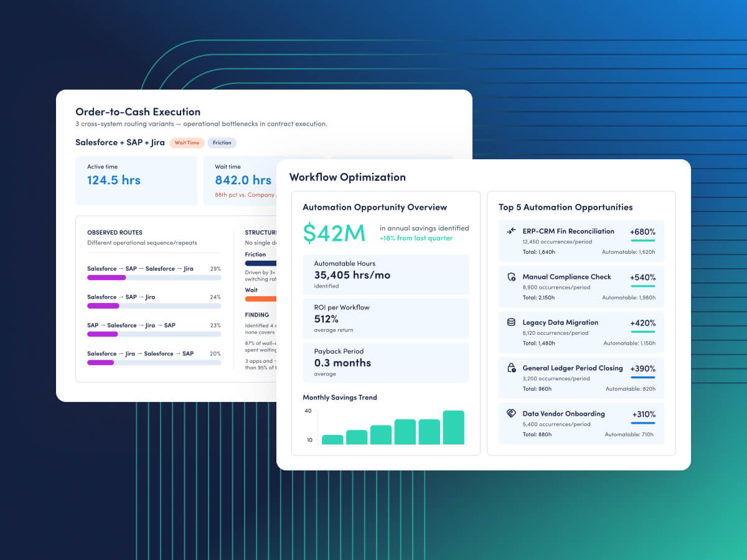Open the Automatable Hours 35,405 hrs/mo card
747x560 pixels.
(386, 275)
